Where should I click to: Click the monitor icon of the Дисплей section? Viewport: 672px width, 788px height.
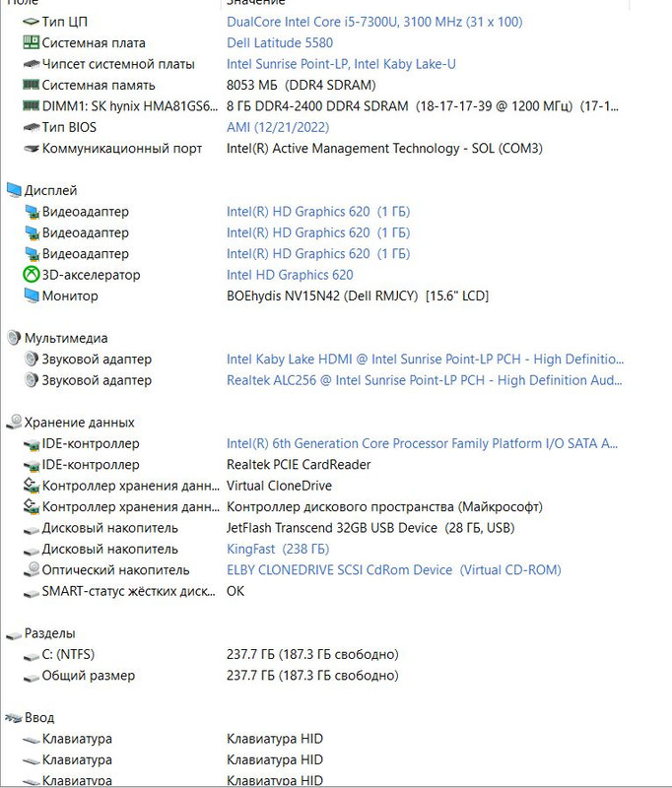[x=14, y=190]
